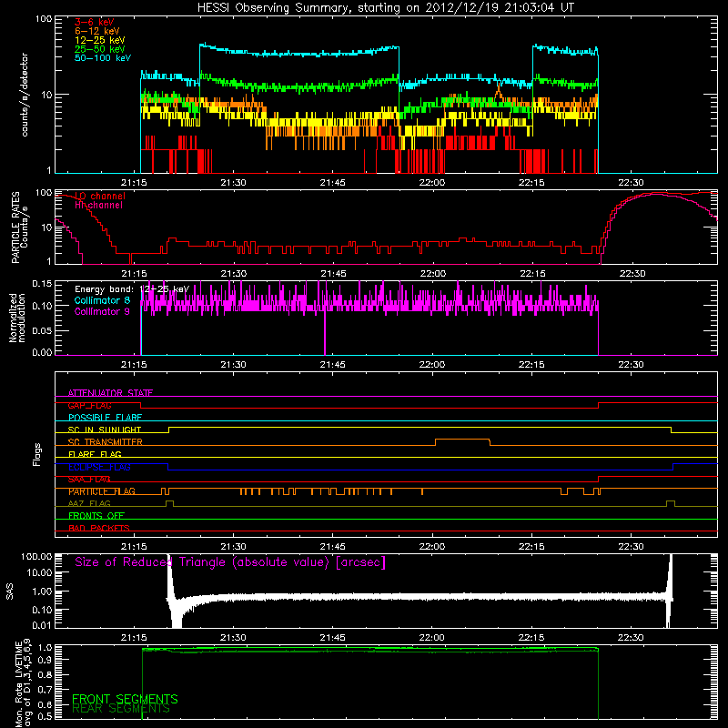Screen dimensions: 728x728
Task: Click the REAR SEGMENTS legend label
Action: pyautogui.click(x=121, y=709)
